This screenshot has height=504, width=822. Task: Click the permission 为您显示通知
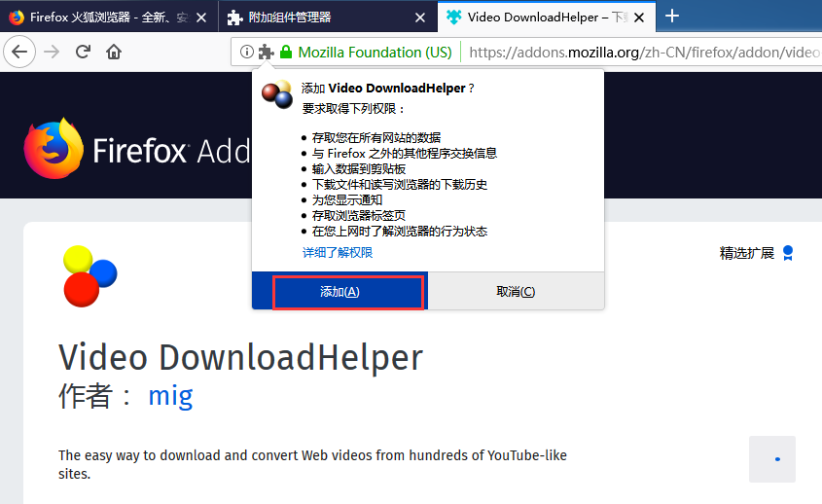[347, 199]
